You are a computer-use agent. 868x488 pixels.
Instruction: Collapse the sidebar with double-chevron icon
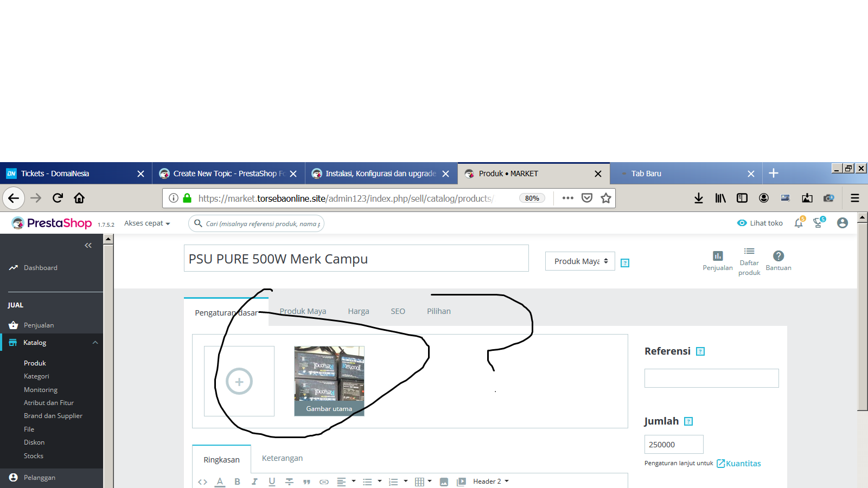pos(88,246)
